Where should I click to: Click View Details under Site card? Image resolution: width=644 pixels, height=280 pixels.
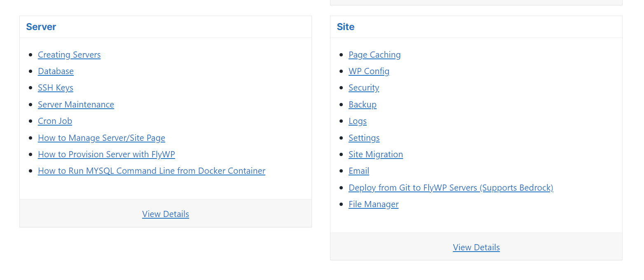point(476,247)
